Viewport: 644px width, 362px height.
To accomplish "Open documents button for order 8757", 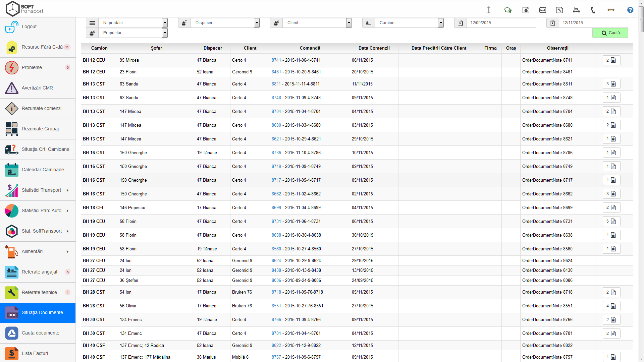I will [611, 357].
